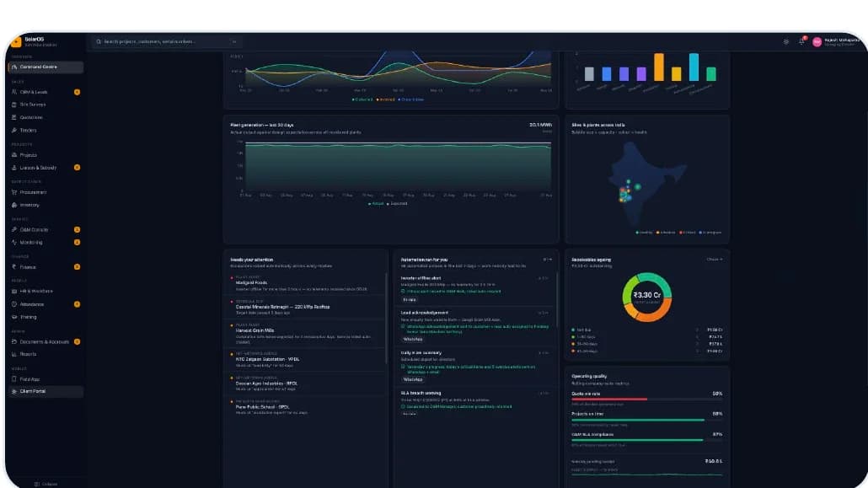Open Quotations page
Viewport: 868px width, 488px height.
[x=46, y=117]
